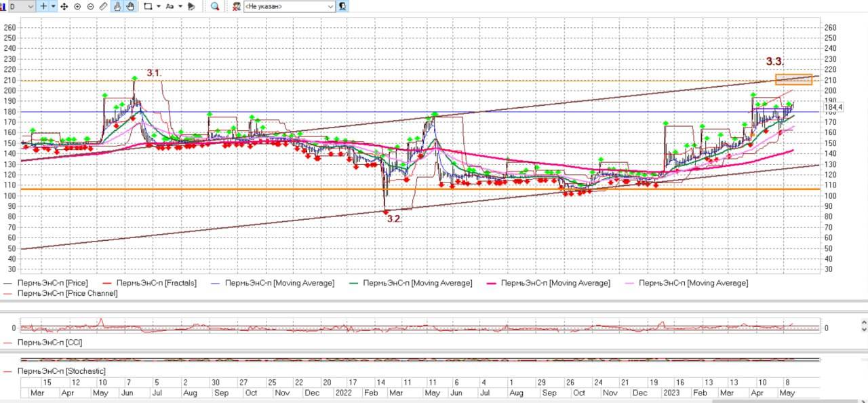Select the open hand pan tool

pyautogui.click(x=130, y=6)
